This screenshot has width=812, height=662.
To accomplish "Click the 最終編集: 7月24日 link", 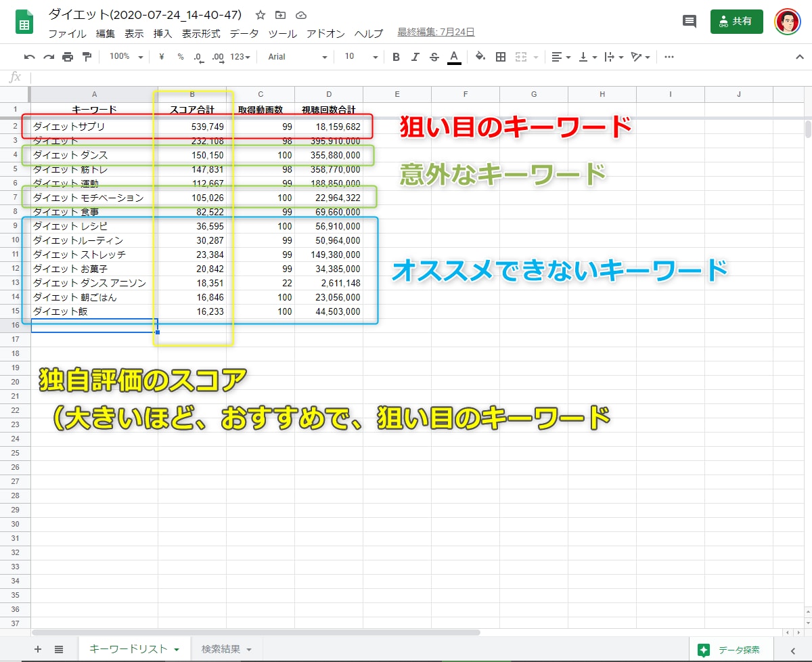I will 436,32.
